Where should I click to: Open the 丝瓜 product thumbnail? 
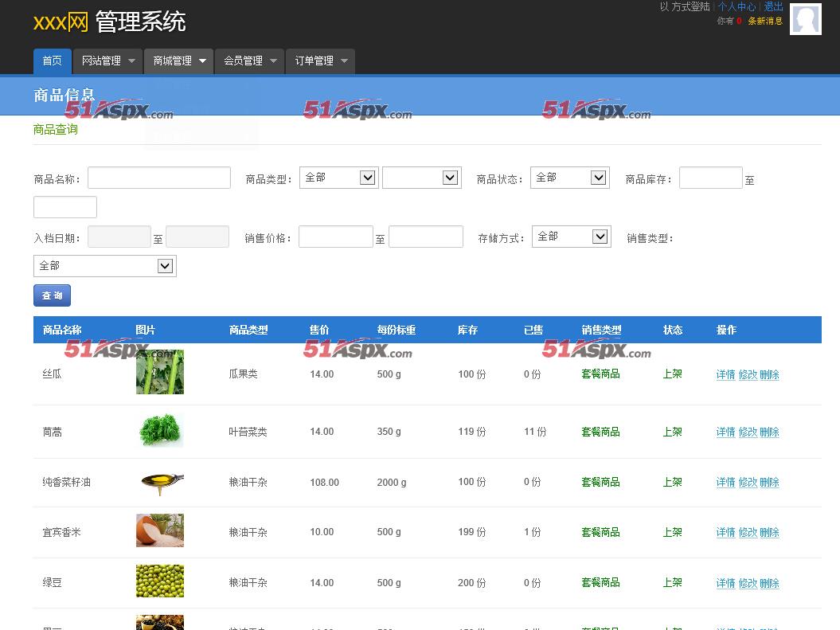[160, 372]
